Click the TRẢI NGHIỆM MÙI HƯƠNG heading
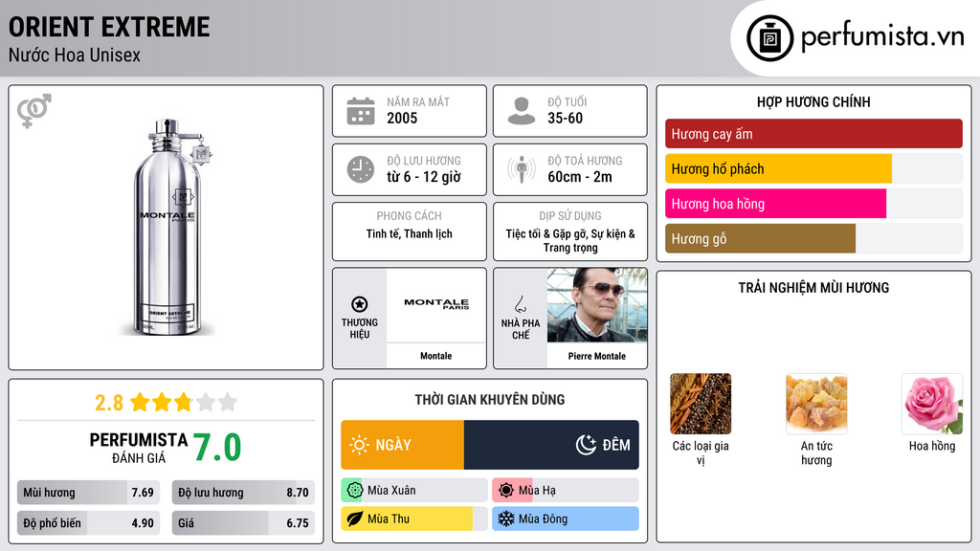 pyautogui.click(x=813, y=287)
